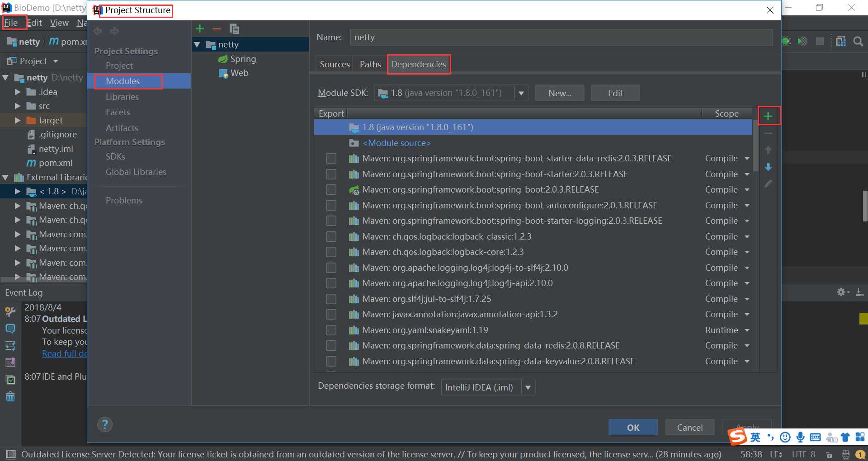Remove selected module with red minus icon
868x461 pixels.
click(x=217, y=29)
